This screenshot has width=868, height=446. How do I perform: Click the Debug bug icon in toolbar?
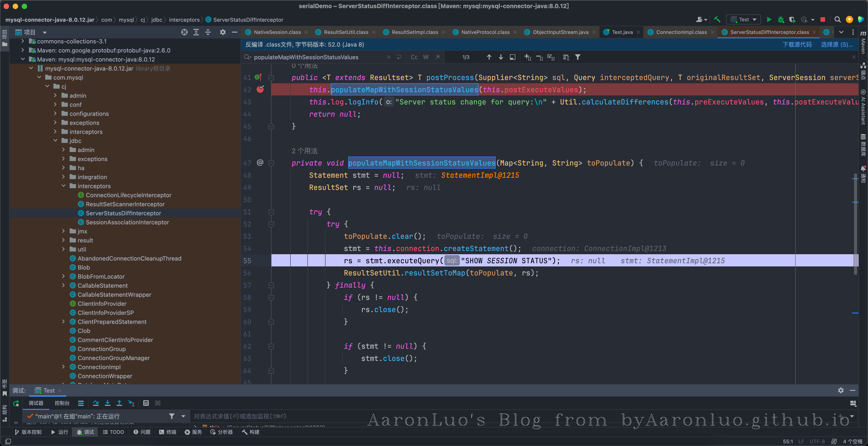pyautogui.click(x=781, y=19)
